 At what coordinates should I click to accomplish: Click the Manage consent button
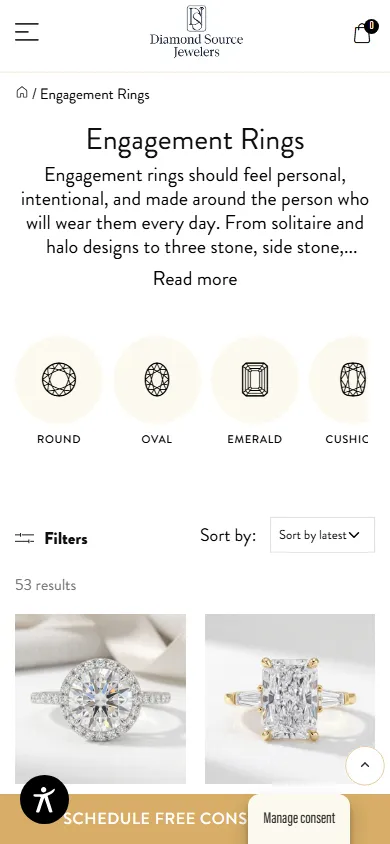tap(299, 818)
